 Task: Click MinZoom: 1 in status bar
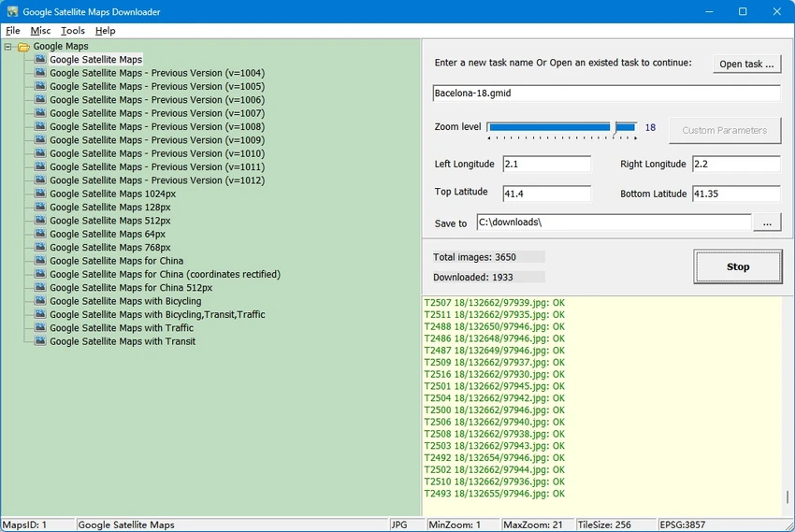pos(455,525)
